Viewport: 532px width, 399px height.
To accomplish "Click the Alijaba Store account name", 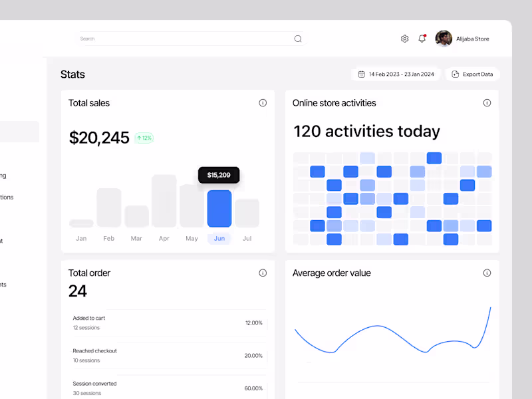I will [x=473, y=39].
